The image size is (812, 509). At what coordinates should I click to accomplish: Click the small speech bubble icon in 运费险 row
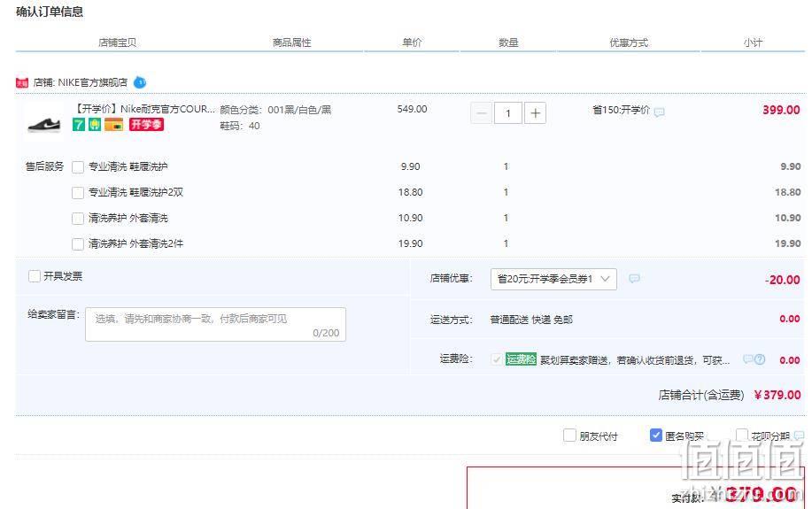tap(747, 359)
